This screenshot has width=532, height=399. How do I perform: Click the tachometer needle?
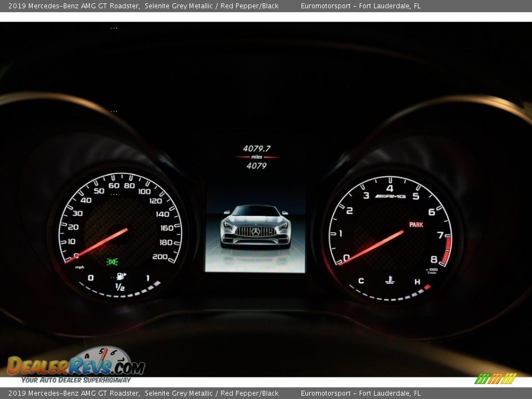point(371,248)
